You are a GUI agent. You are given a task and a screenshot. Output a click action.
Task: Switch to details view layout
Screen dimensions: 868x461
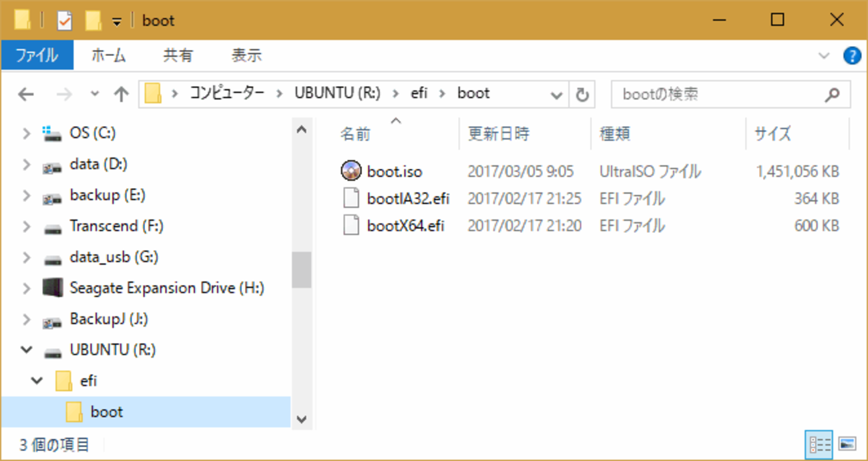click(x=819, y=444)
